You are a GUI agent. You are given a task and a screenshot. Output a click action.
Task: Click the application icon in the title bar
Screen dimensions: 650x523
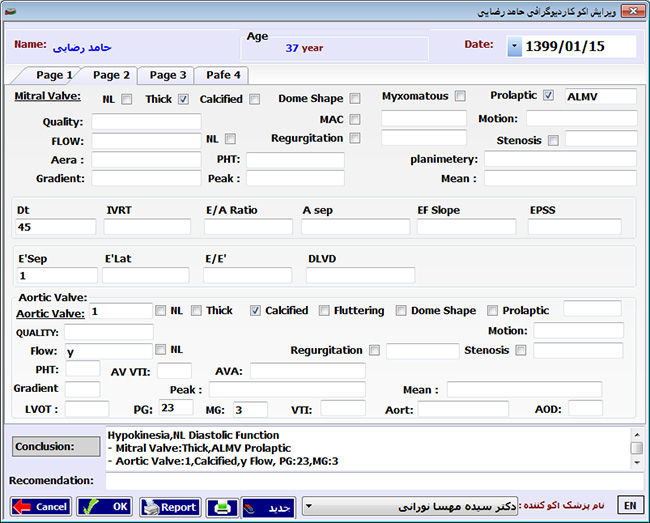click(11, 11)
